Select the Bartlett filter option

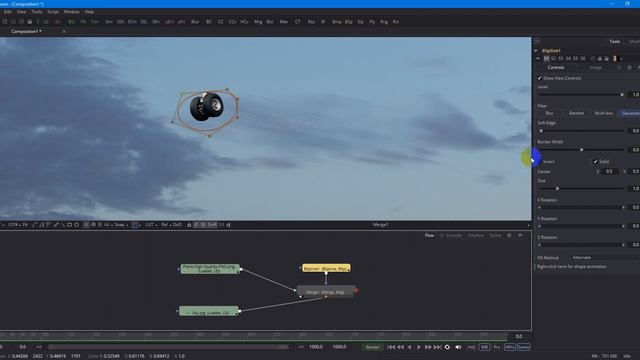tap(576, 113)
